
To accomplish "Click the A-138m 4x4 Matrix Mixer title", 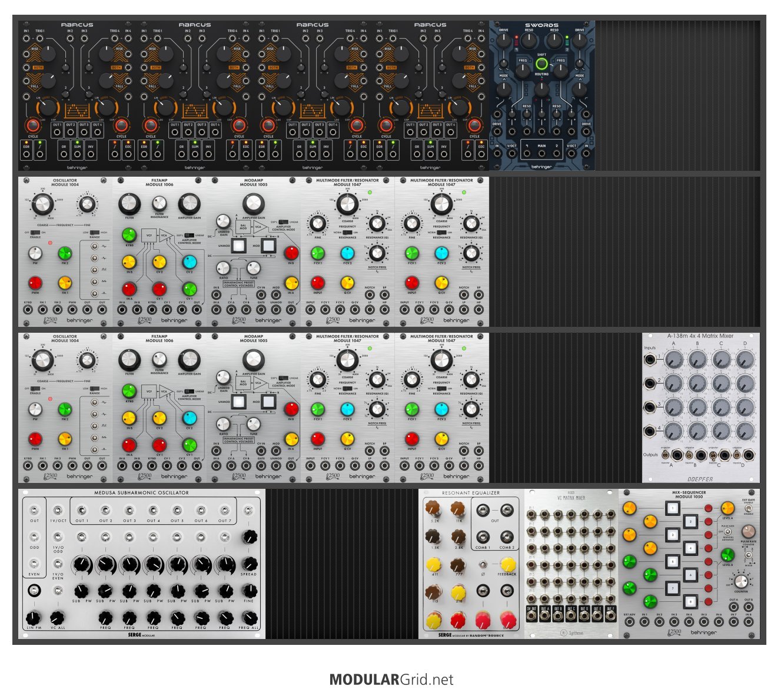I will pyautogui.click(x=700, y=336).
